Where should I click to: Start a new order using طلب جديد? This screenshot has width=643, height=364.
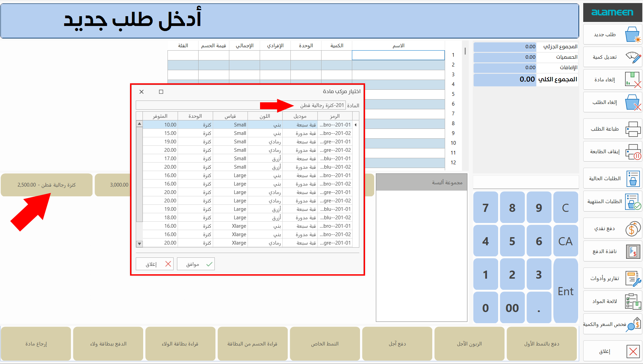[612, 34]
